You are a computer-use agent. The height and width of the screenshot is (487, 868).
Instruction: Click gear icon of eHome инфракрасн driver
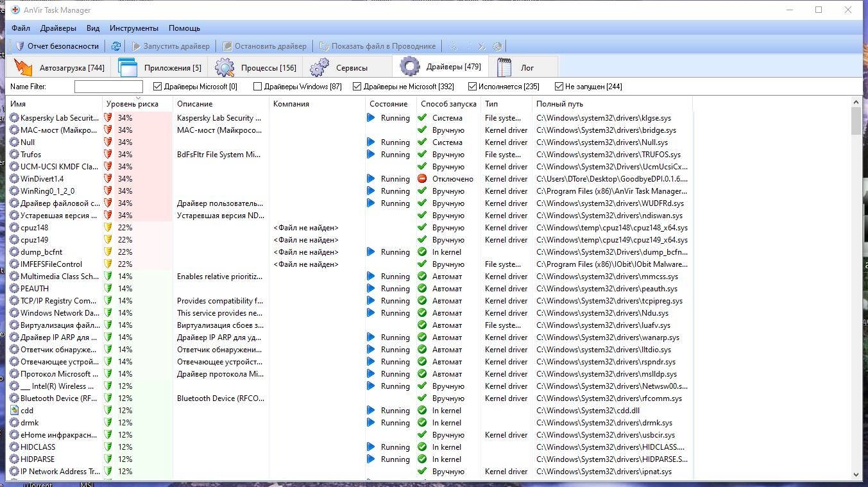14,435
